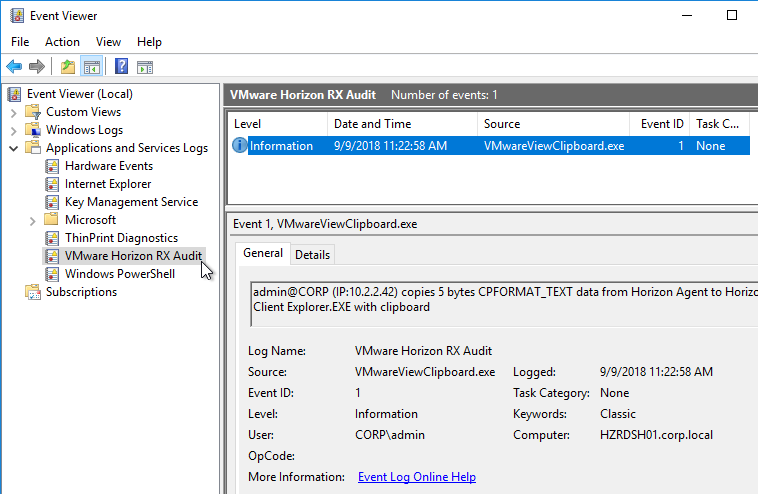Click the VMware Horizon RX Audit log icon
This screenshot has width=758, height=494.
point(52,256)
